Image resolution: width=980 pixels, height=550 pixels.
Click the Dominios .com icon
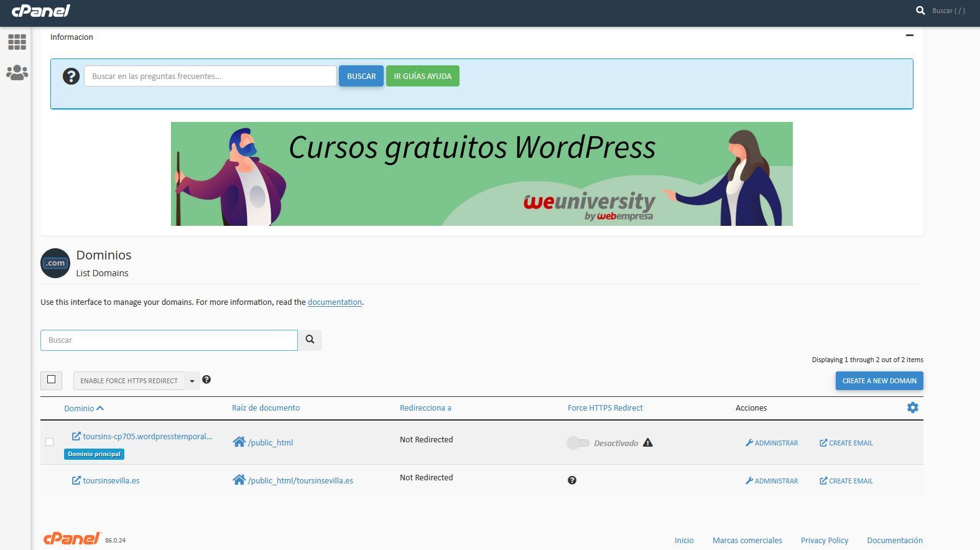click(x=55, y=263)
